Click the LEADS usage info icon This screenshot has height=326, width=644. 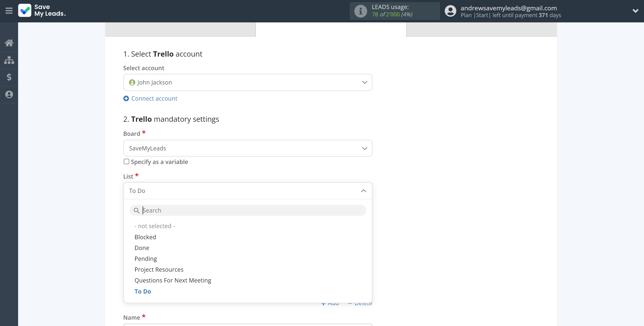(x=360, y=11)
